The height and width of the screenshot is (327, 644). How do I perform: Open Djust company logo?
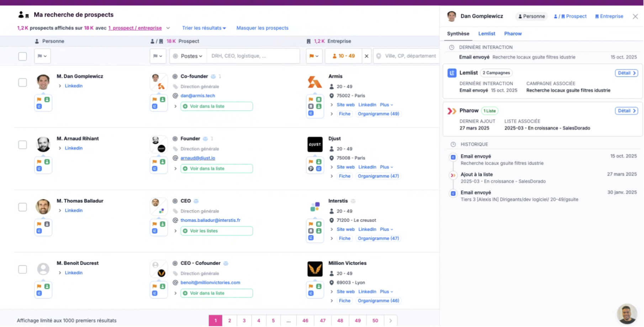(x=315, y=145)
